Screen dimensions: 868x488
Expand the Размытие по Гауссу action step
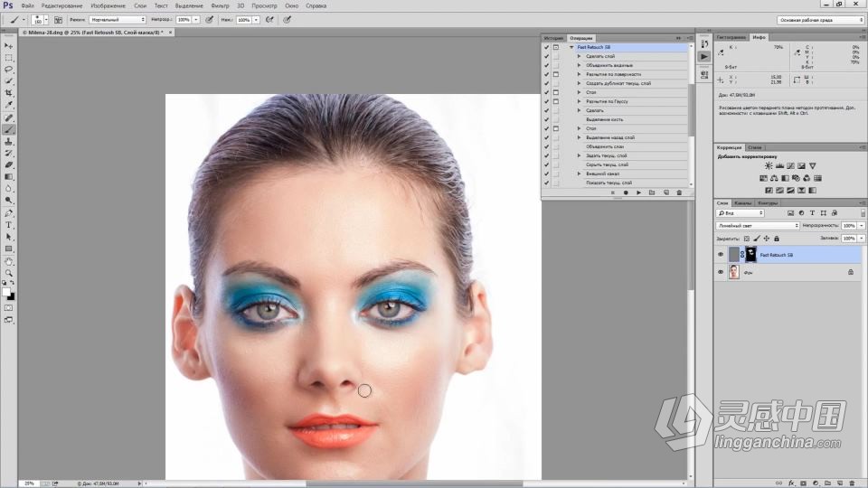(579, 101)
